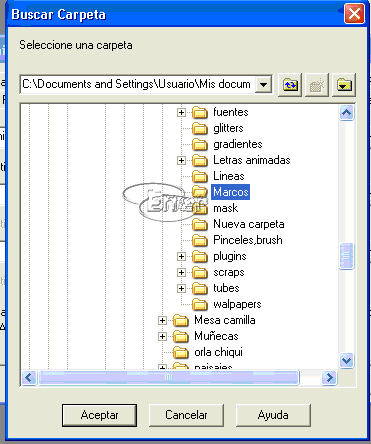Screen dimensions: 371x444
Task: Select the walpapers folder icon
Action: pos(200,304)
